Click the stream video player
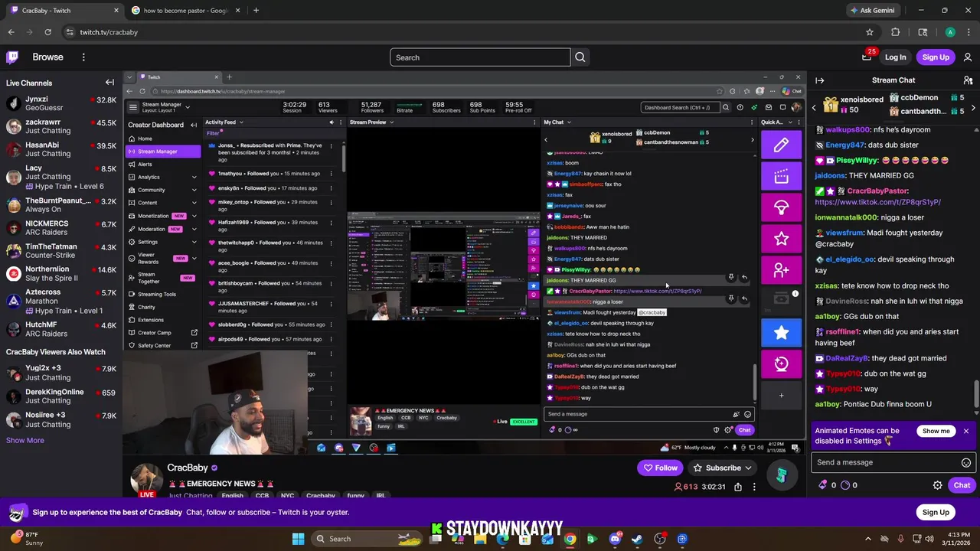The image size is (980, 551). (465, 262)
